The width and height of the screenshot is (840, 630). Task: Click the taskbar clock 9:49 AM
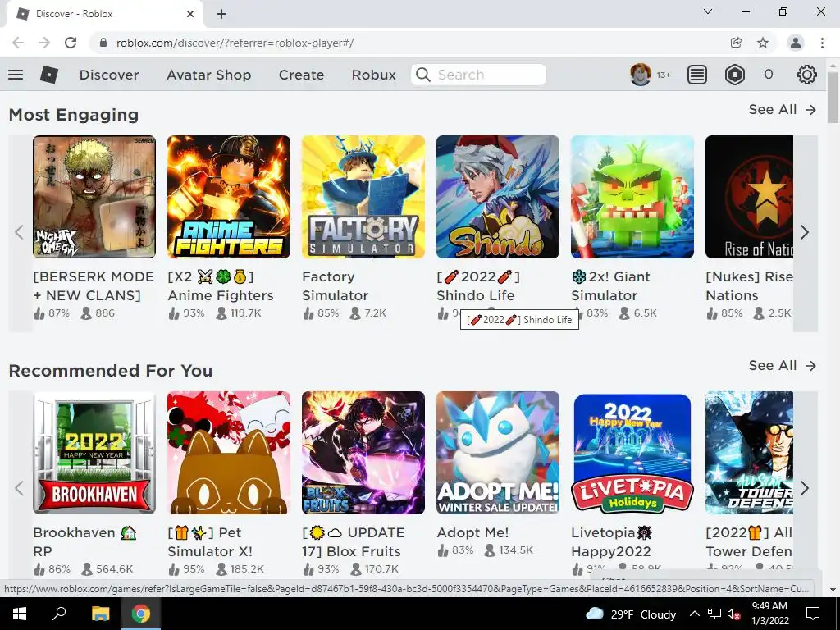click(x=769, y=614)
